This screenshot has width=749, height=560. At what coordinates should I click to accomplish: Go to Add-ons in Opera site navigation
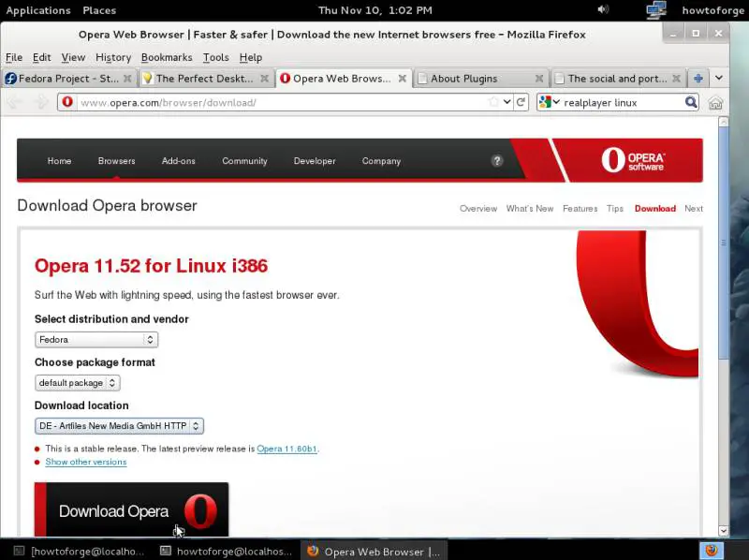[179, 161]
